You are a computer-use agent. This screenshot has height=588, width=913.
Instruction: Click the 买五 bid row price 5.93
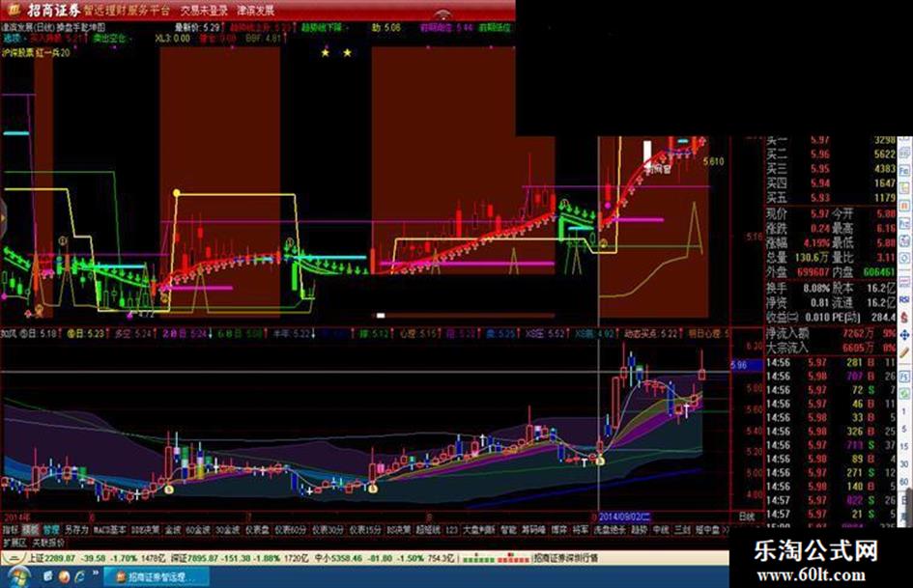(819, 197)
